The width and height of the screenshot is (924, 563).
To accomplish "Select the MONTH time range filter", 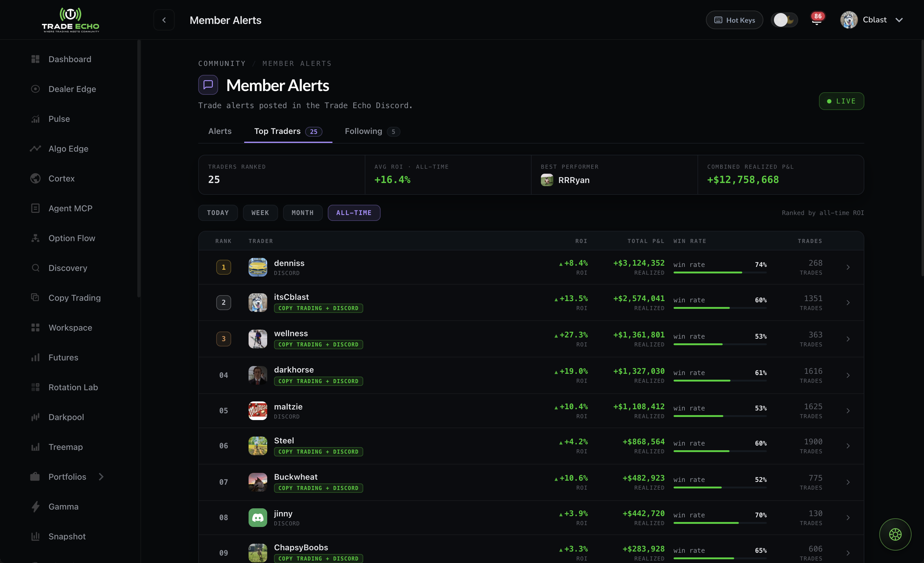I will 303,213.
